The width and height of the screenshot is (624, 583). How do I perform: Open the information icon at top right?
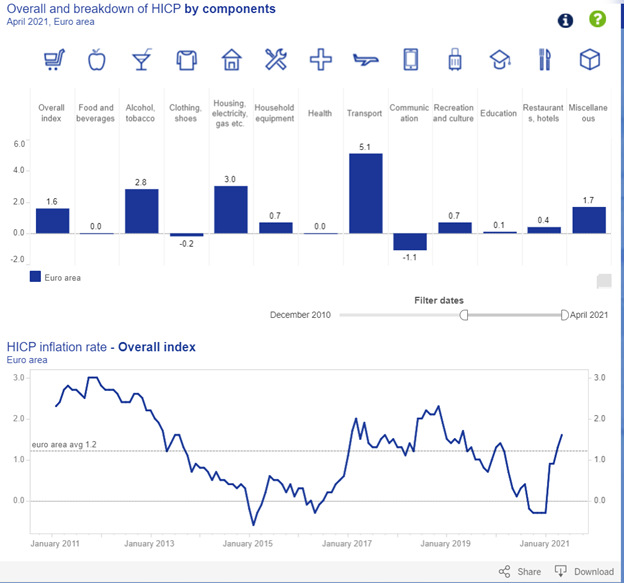pos(566,20)
